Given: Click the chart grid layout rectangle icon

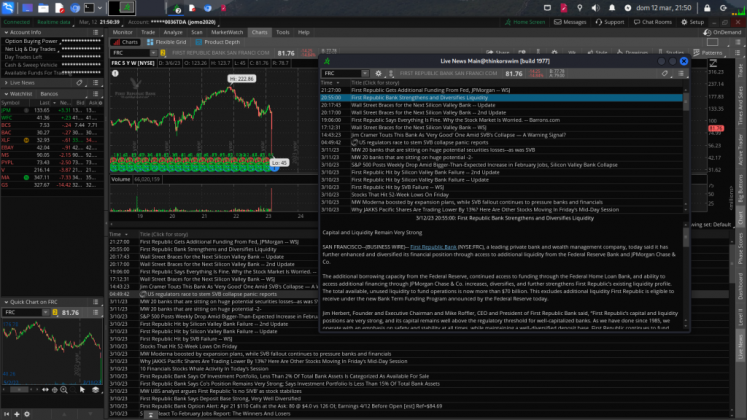Looking at the screenshot, I should click(713, 42).
